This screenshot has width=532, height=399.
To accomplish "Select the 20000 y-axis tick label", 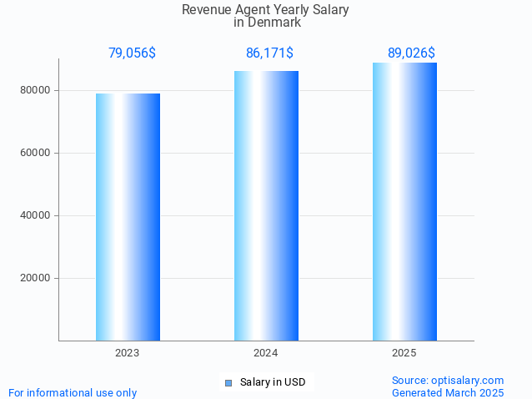I will pos(36,278).
